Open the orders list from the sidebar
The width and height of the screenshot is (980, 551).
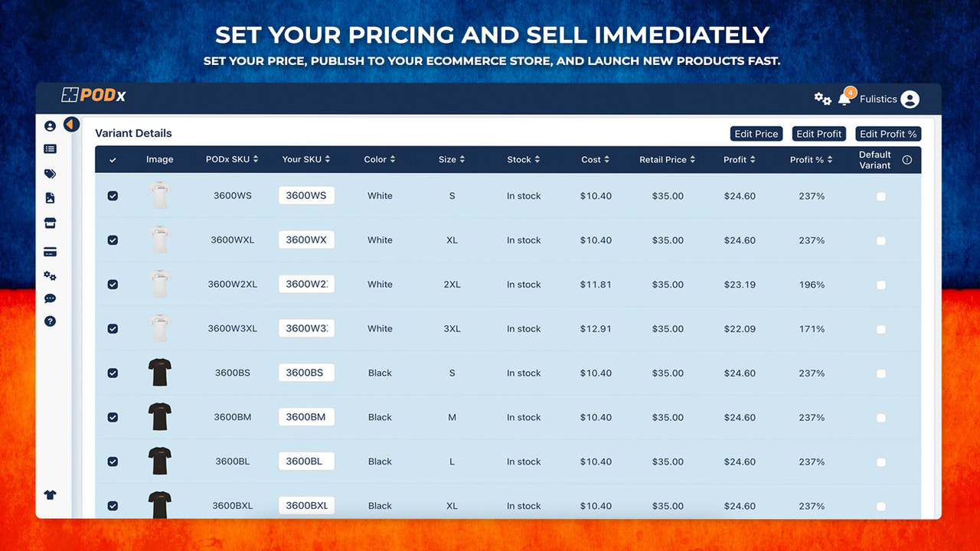[50, 148]
